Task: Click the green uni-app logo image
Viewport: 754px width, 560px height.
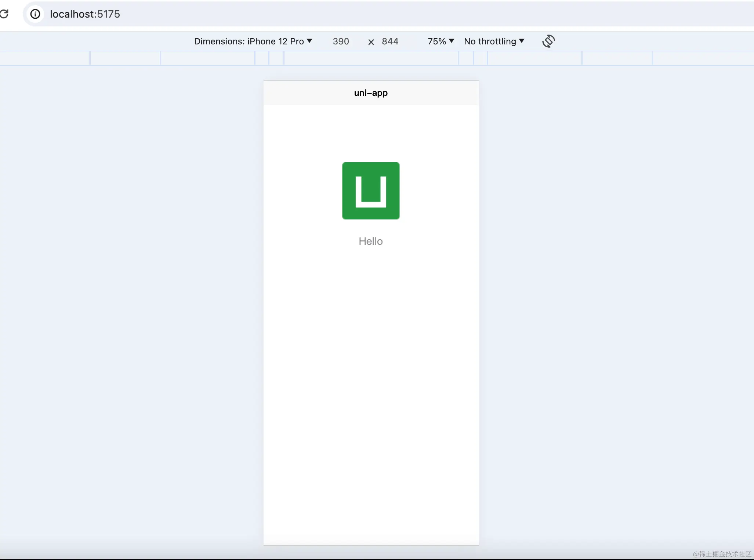Action: [371, 191]
